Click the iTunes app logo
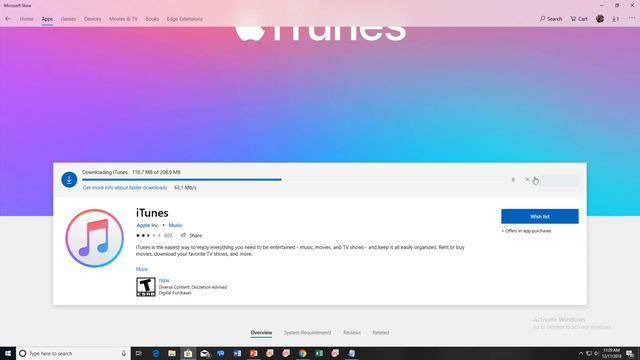 [94, 238]
